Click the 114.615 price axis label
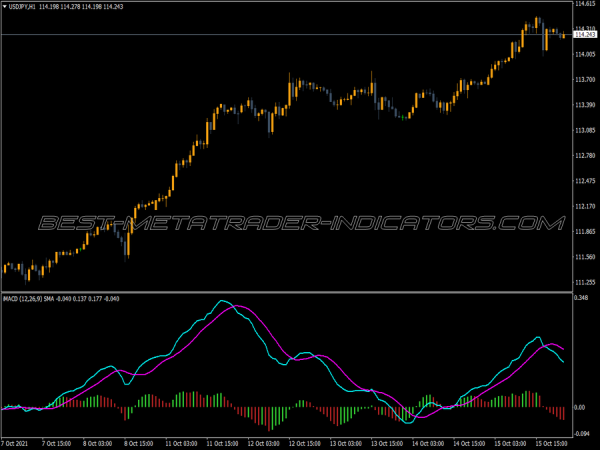600x450 pixels. point(585,4)
